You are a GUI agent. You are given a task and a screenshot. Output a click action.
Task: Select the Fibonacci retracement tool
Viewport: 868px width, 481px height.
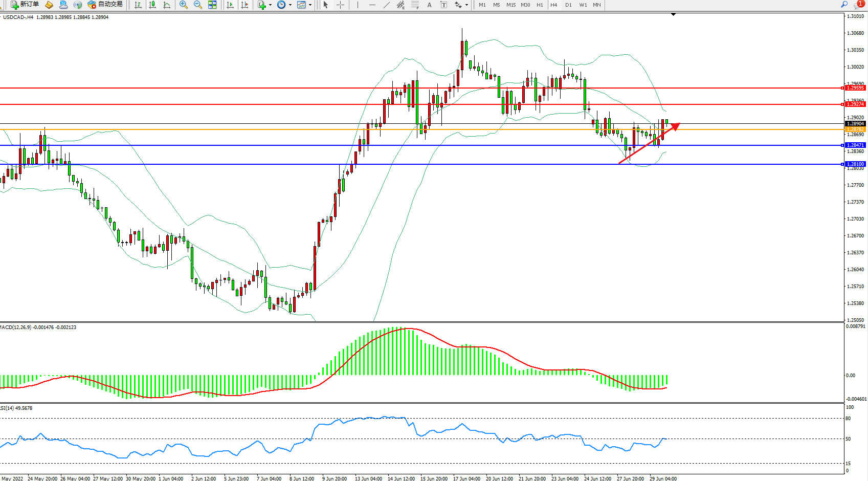pyautogui.click(x=415, y=5)
